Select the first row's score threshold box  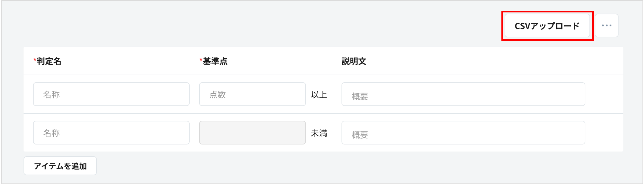252,94
